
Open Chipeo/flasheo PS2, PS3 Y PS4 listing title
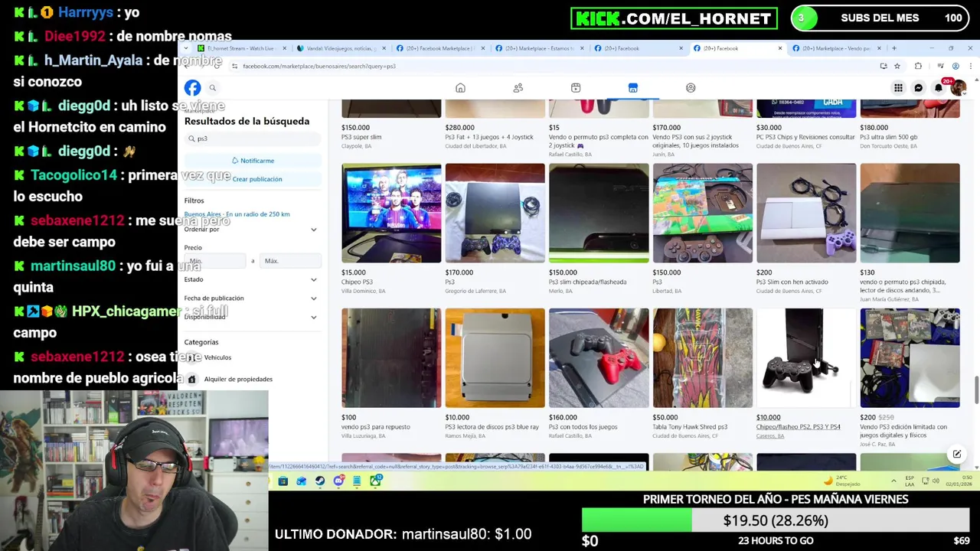pos(798,427)
